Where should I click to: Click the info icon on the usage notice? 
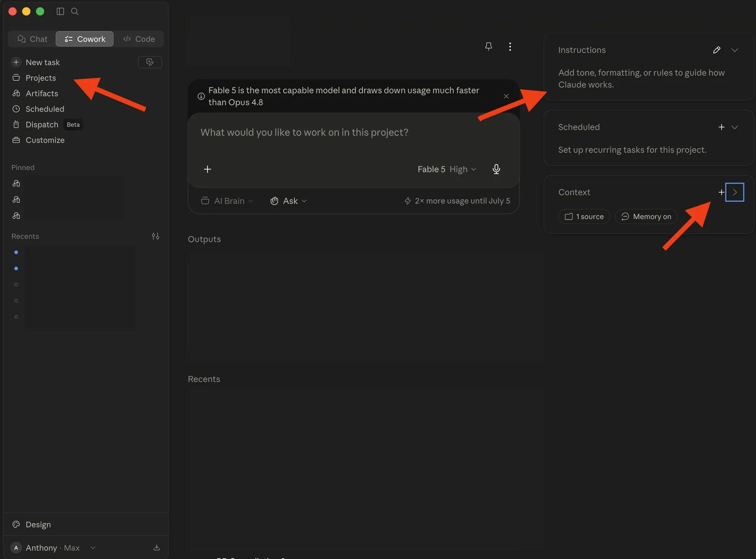tap(201, 96)
